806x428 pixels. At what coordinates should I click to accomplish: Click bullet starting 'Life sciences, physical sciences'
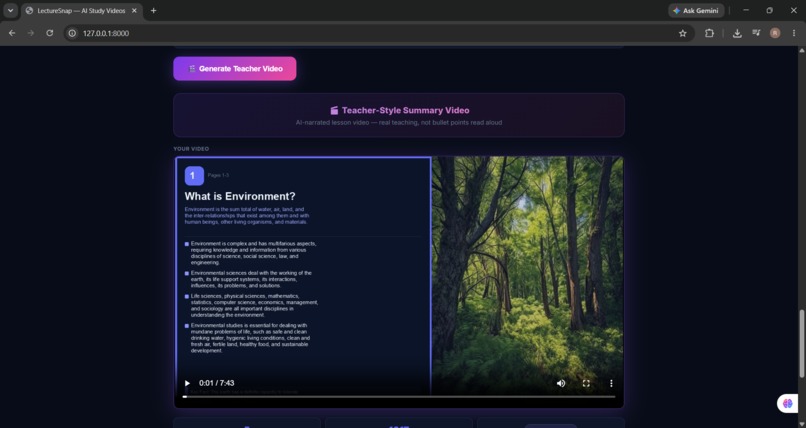pos(254,305)
